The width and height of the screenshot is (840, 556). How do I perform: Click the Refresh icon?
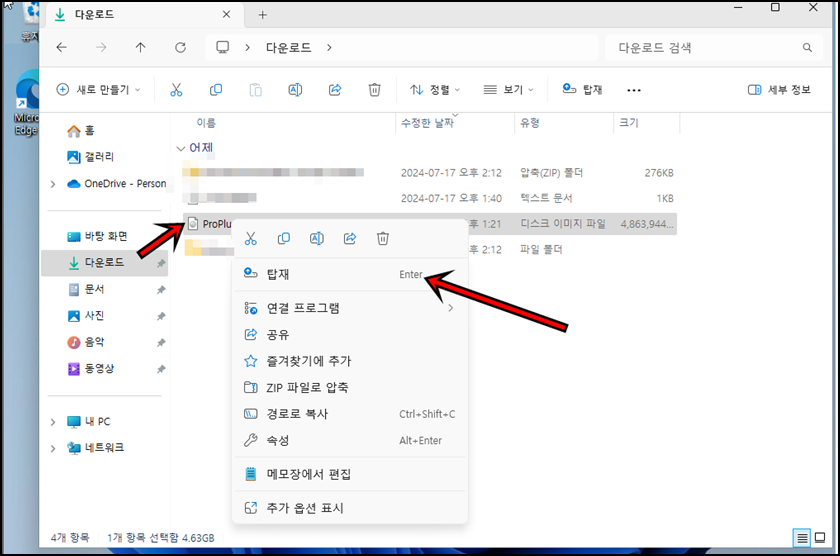[181, 48]
